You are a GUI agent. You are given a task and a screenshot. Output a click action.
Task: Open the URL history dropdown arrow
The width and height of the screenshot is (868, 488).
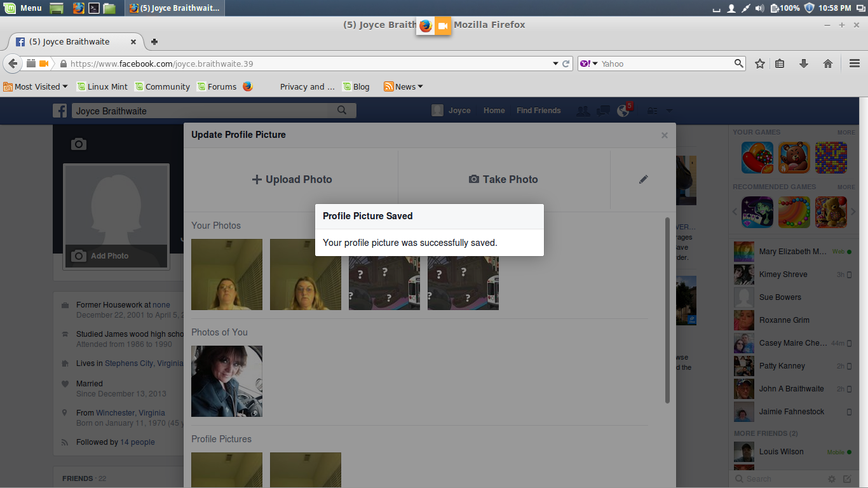[x=555, y=64]
